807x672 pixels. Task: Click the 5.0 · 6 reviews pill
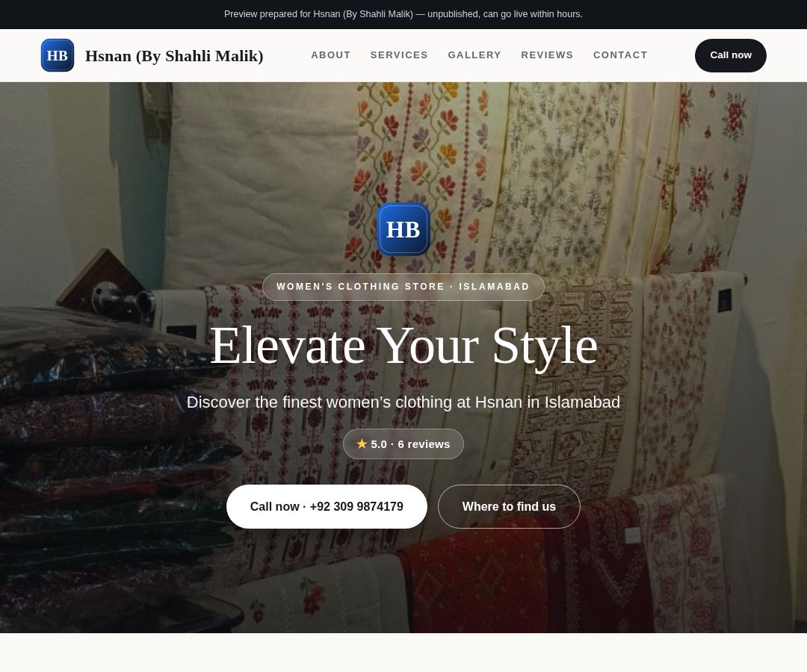click(403, 444)
